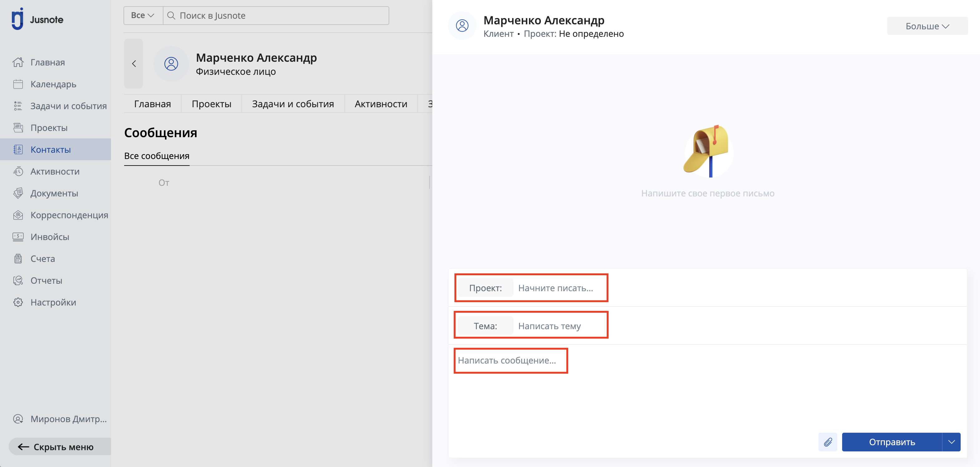Click the Отчеты report icon
980x467 pixels.
[18, 280]
